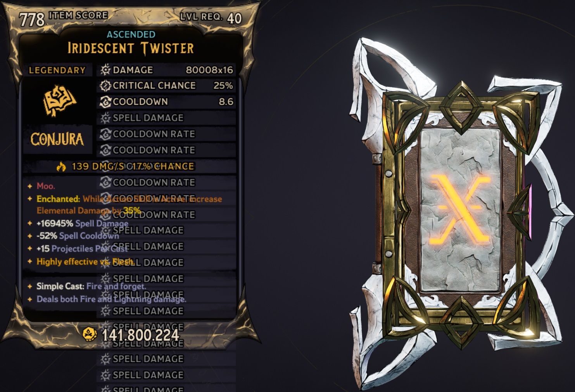Select the red Moo. flavor text
575x392 pixels.
click(x=46, y=186)
